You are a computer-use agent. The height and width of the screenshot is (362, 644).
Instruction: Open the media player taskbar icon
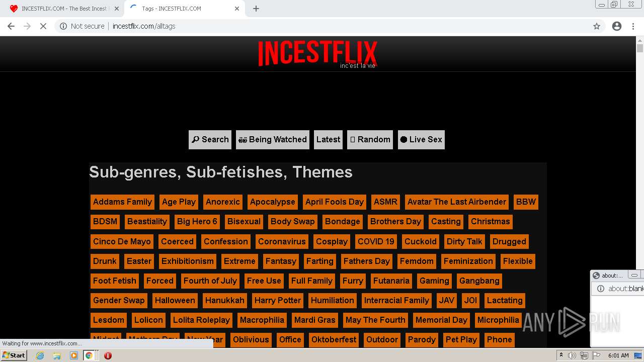point(74,355)
